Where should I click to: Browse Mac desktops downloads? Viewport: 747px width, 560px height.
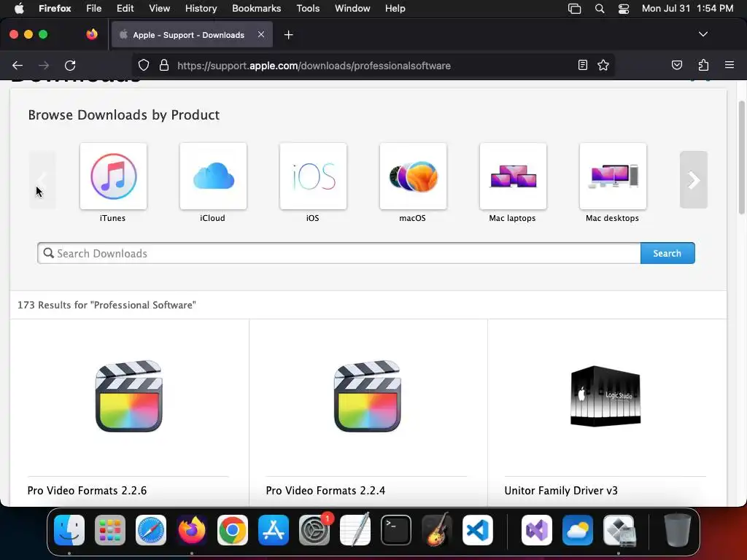point(613,176)
